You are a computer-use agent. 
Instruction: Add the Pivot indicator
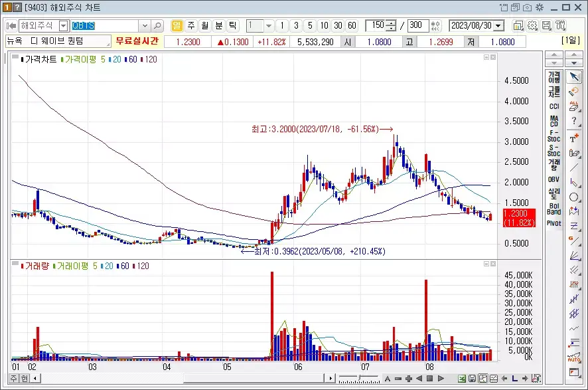[x=554, y=223]
